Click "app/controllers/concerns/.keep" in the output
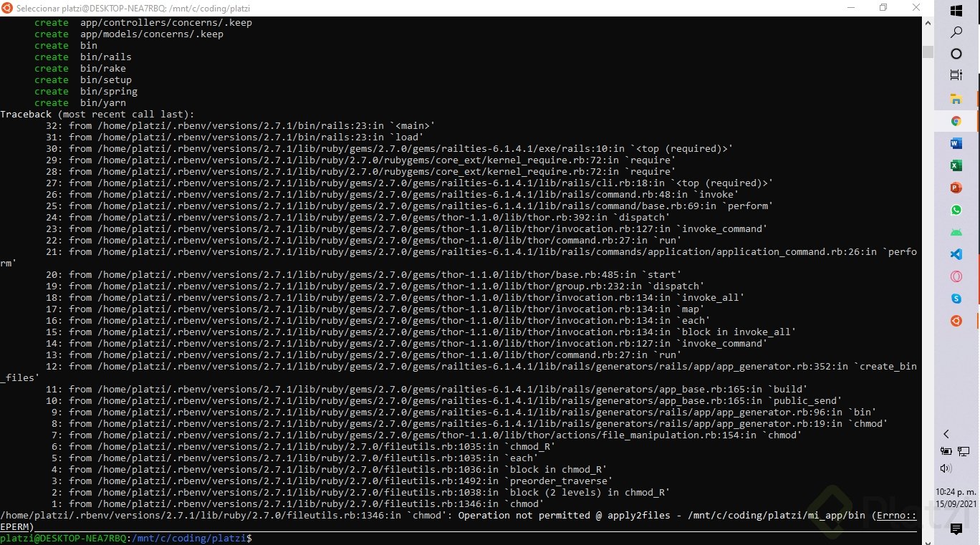Image resolution: width=980 pixels, height=545 pixels. (x=166, y=22)
